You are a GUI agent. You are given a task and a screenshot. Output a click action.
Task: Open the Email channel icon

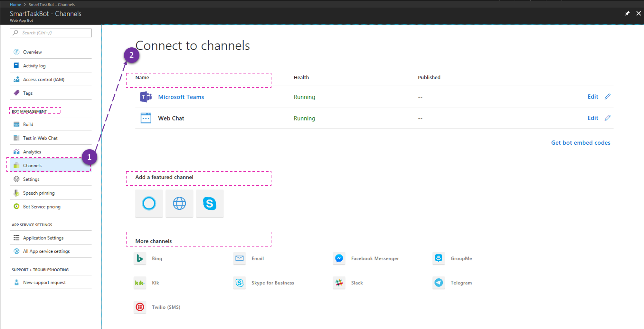(239, 258)
